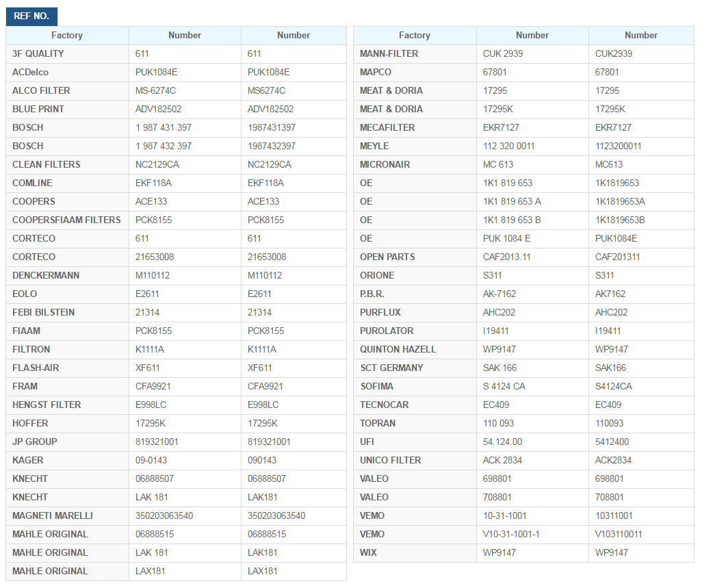Viewport: 702px width, 588px height.
Task: Click the right table Factory header
Action: click(415, 36)
